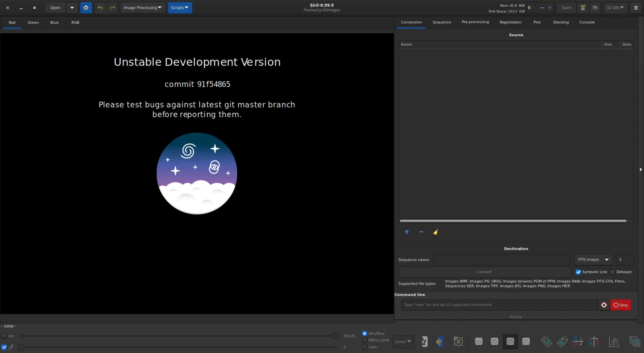
Task: Zoom out using the bottom toolbar
Action: (479, 342)
